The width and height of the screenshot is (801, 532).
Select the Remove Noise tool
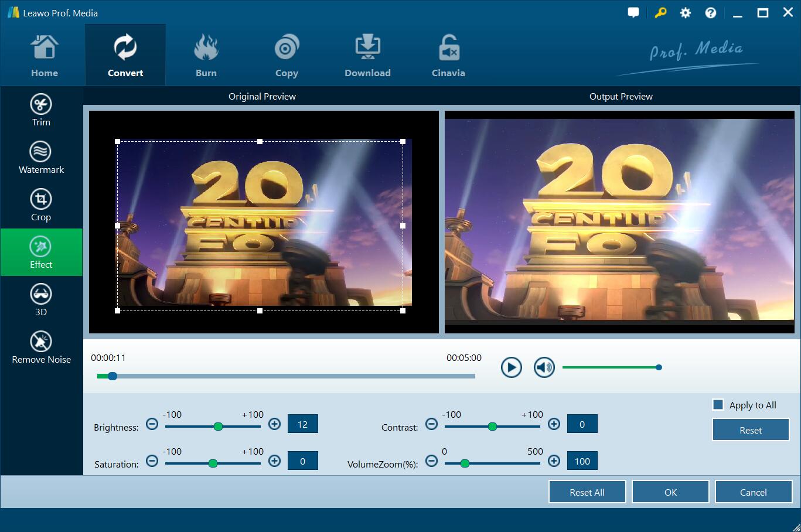[x=41, y=347]
